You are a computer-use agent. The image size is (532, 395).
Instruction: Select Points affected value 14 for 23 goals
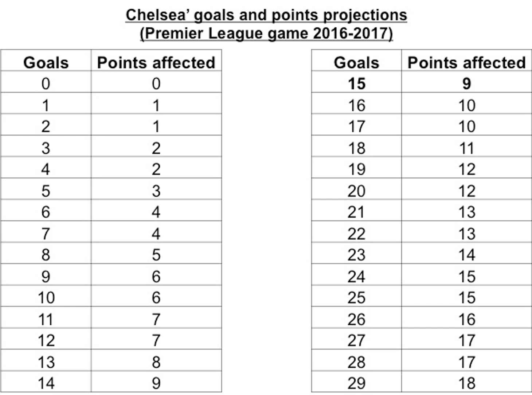[466, 255]
